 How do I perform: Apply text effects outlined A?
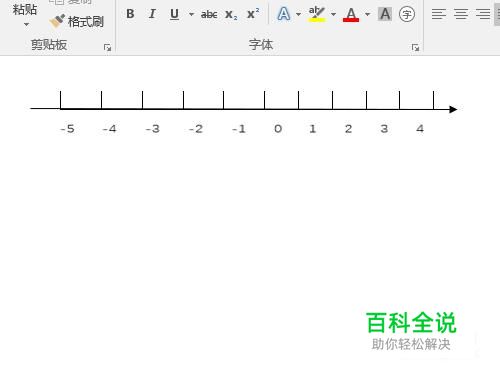(x=284, y=14)
